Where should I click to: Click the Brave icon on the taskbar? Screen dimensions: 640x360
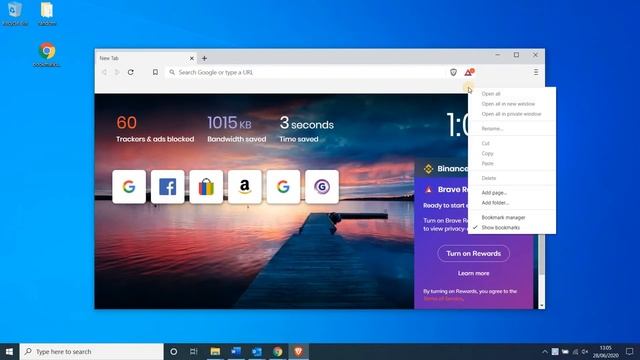(299, 351)
